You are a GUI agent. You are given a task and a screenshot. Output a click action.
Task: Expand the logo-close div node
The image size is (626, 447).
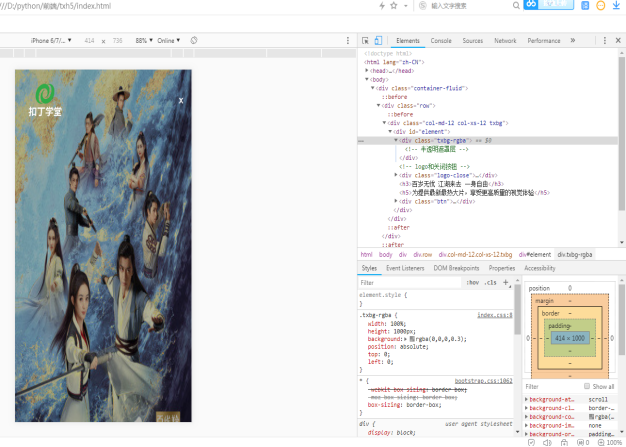396,175
